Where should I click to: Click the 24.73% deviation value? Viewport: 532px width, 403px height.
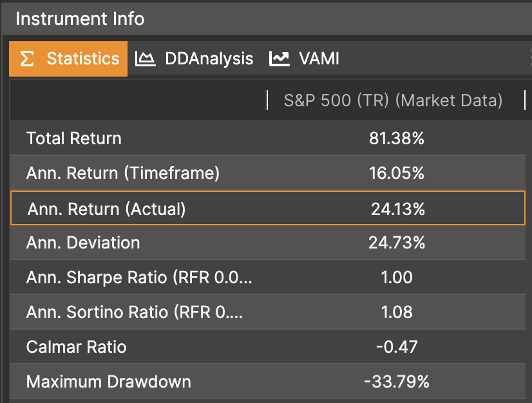tap(397, 243)
